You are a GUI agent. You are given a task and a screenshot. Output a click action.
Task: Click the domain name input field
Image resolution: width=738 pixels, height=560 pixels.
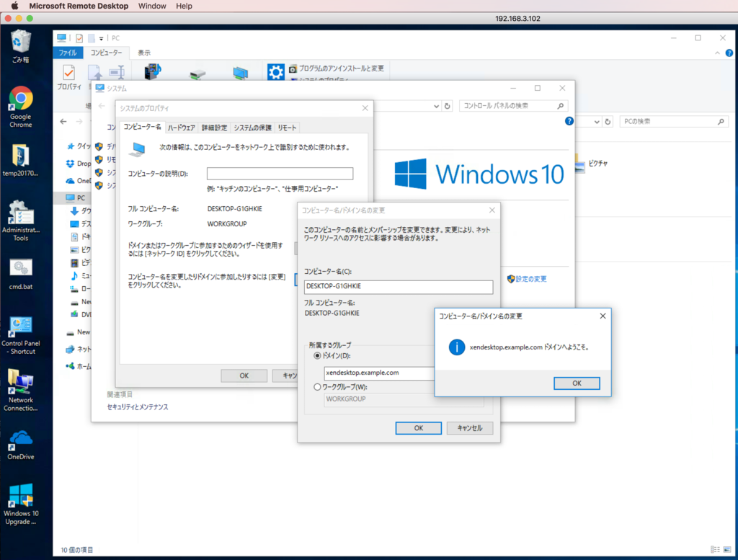[379, 373]
